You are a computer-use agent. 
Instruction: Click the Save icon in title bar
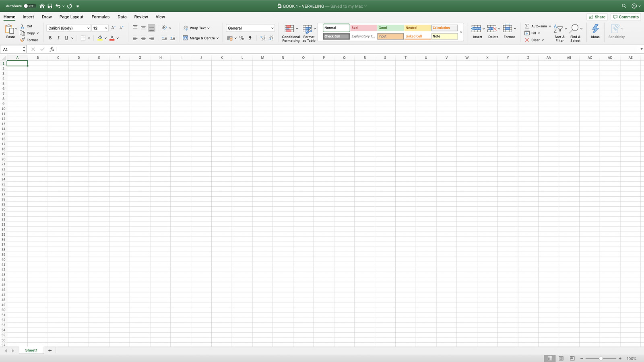pyautogui.click(x=50, y=6)
